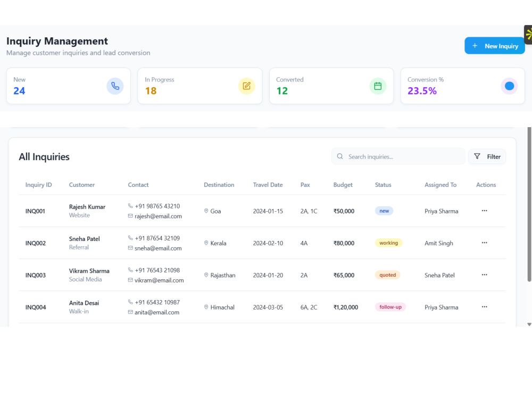Image resolution: width=532 pixels, height=399 pixels.
Task: Click the circle icon on Conversion % card
Action: [x=509, y=86]
